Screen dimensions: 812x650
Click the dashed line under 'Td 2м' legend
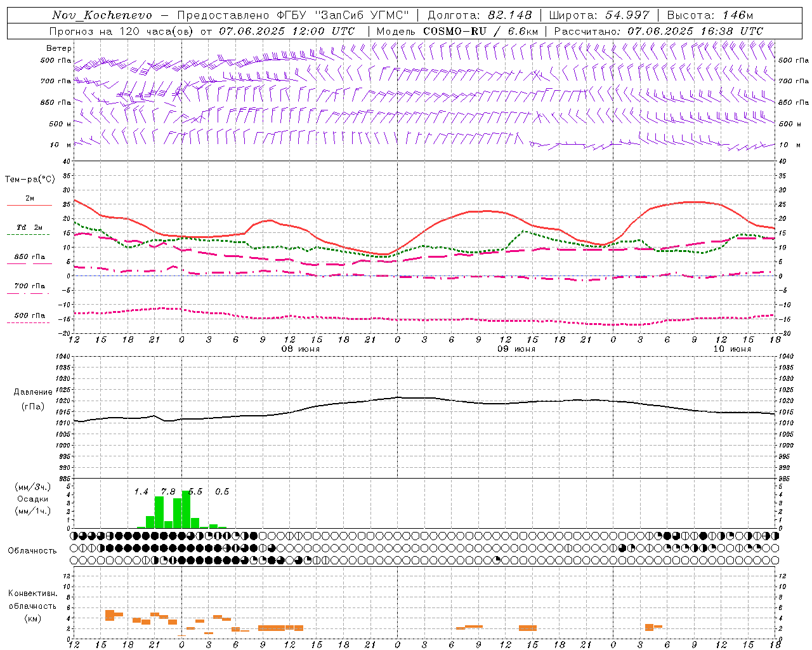click(x=28, y=234)
